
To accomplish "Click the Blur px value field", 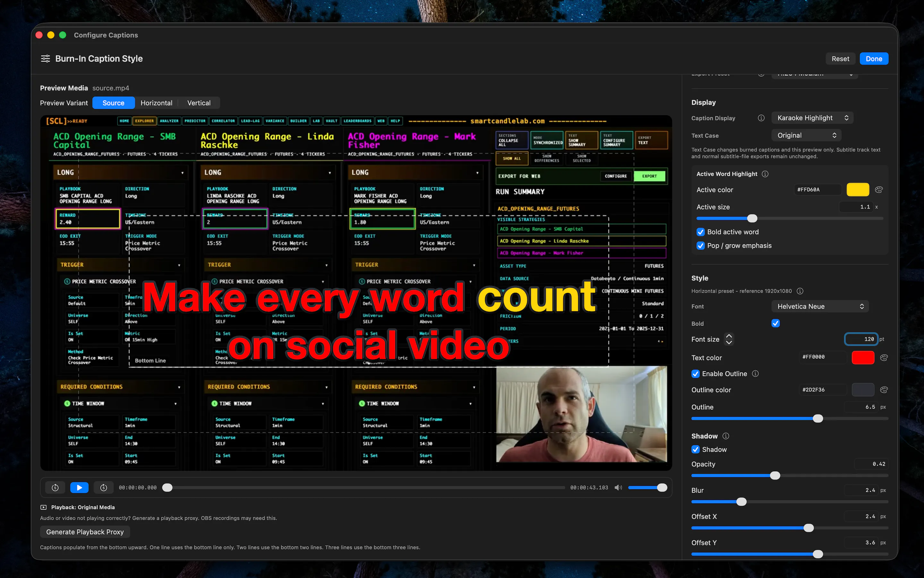I will coord(860,490).
